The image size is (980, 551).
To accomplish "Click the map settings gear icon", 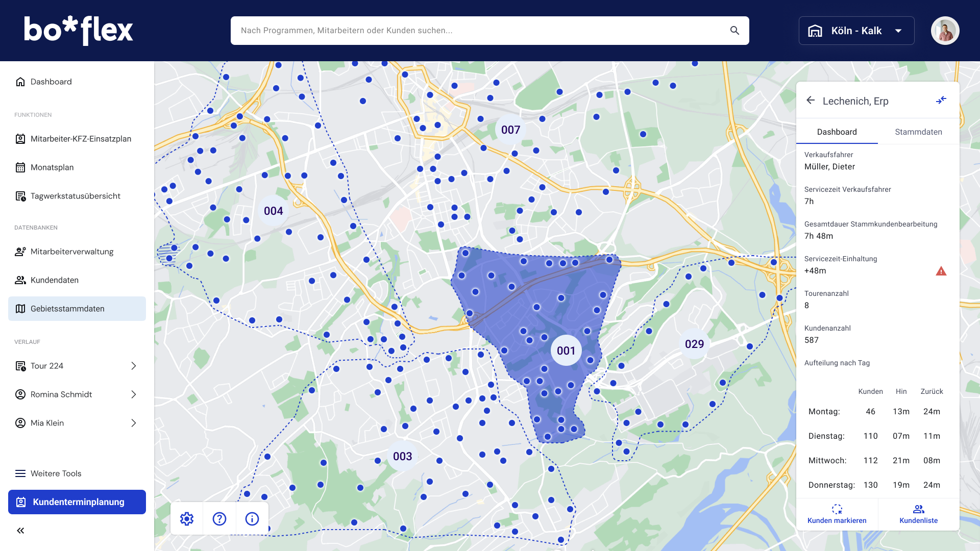I will click(187, 519).
